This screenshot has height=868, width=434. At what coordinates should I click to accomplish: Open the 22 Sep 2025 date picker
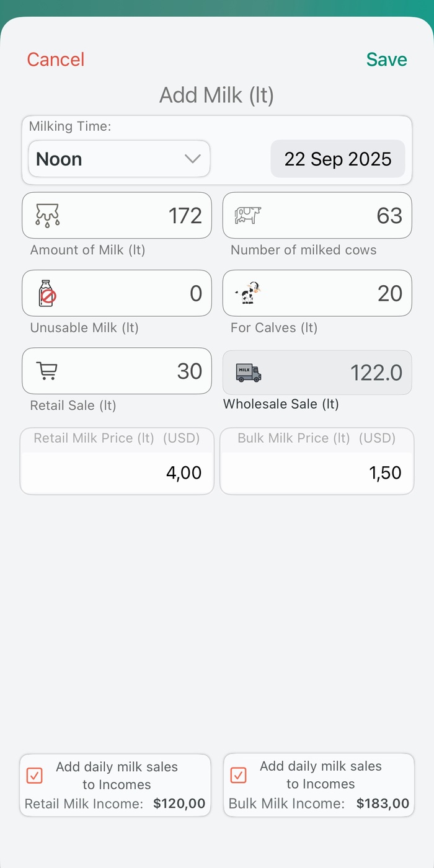click(x=338, y=159)
